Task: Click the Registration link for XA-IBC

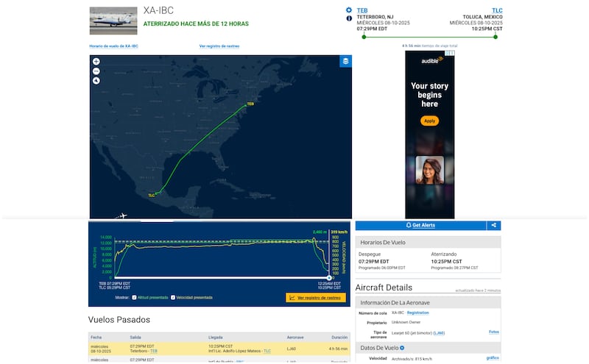Action: click(x=417, y=313)
